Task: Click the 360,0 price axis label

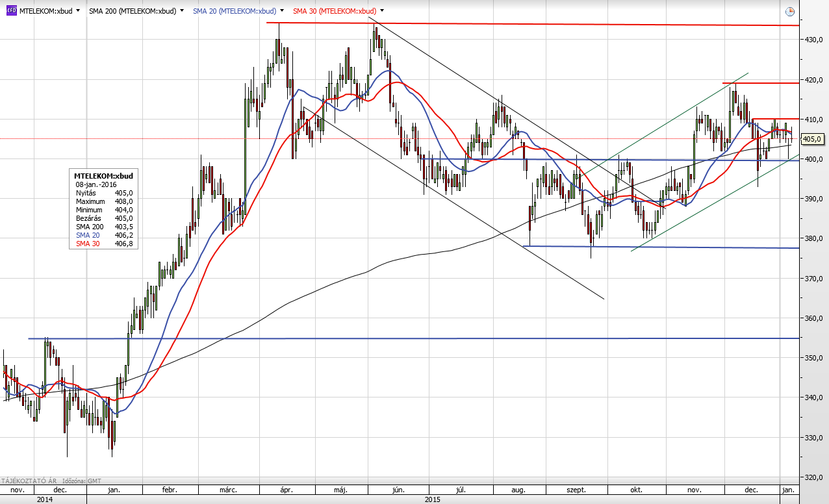Action: point(815,318)
